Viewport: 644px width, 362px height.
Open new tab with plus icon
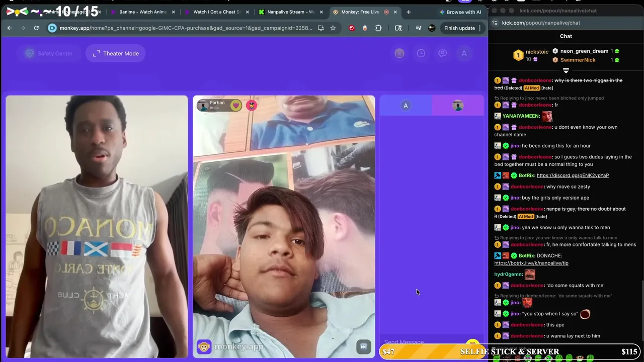409,12
